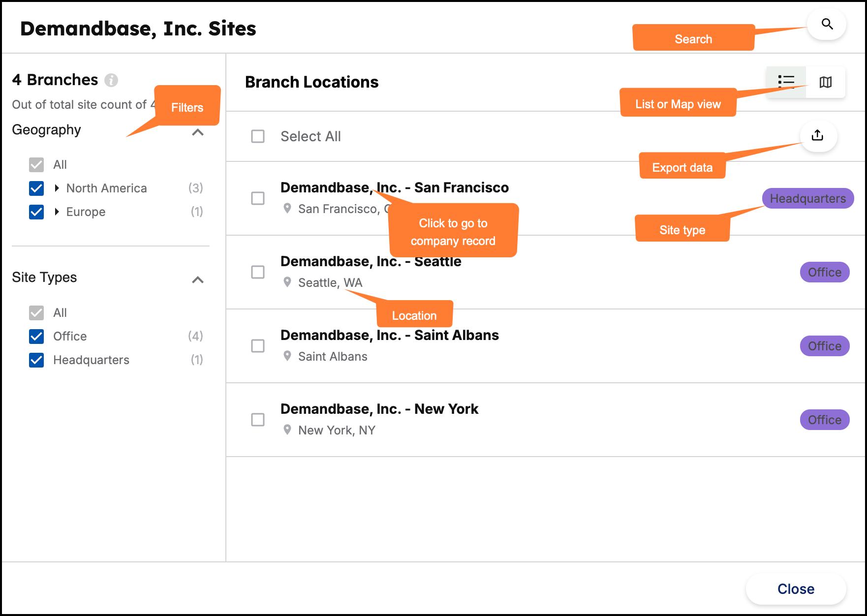Expand North America tree arrow
Screen dimensions: 867x616
coord(57,188)
